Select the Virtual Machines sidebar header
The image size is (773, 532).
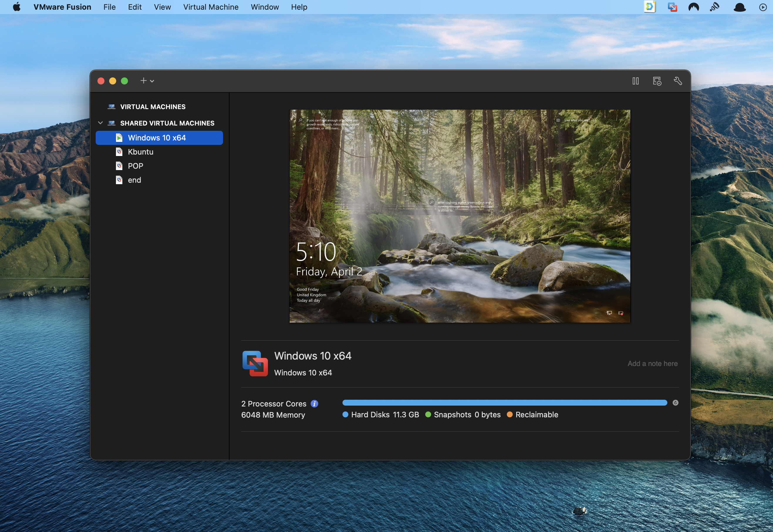point(153,107)
